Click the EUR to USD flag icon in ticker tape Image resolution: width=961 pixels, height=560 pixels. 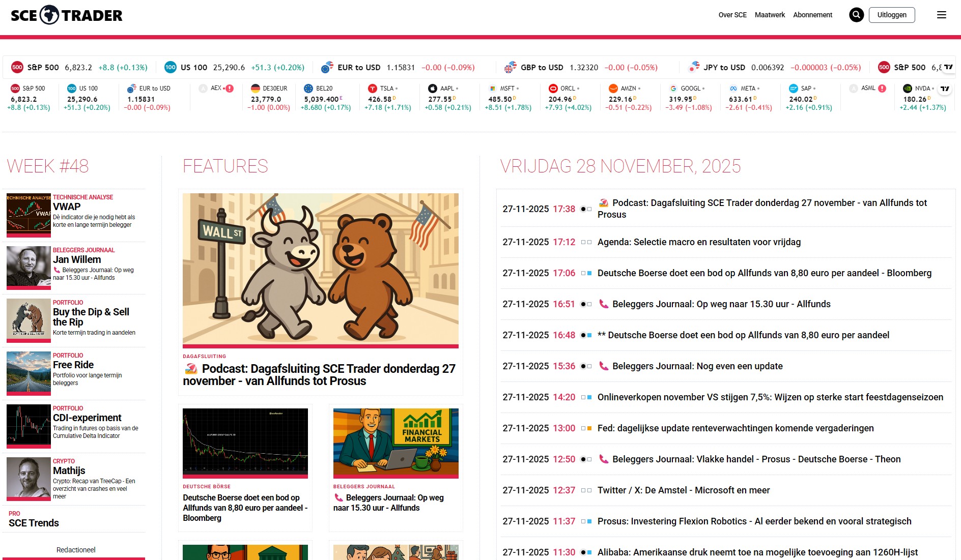327,67
